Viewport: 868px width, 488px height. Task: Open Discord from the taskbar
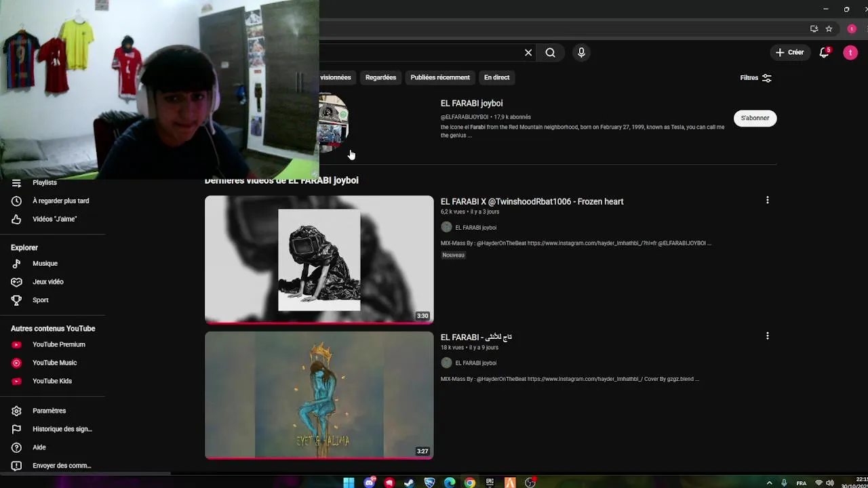(x=369, y=483)
